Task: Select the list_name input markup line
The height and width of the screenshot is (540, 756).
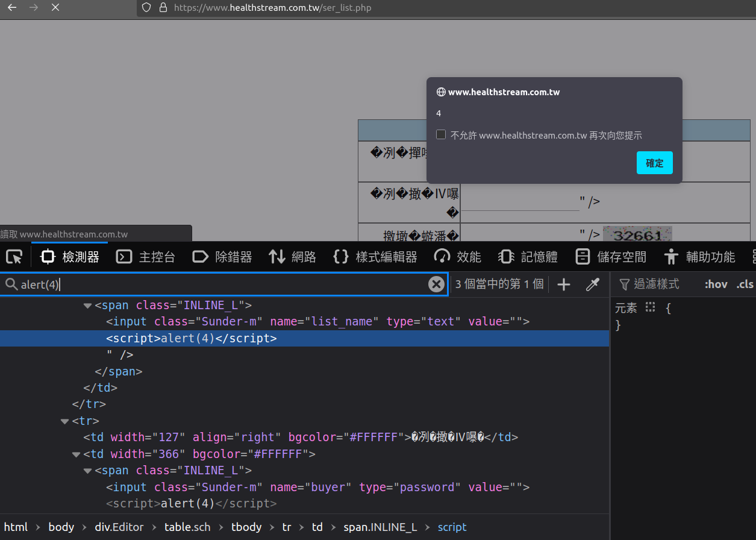Action: pos(317,322)
